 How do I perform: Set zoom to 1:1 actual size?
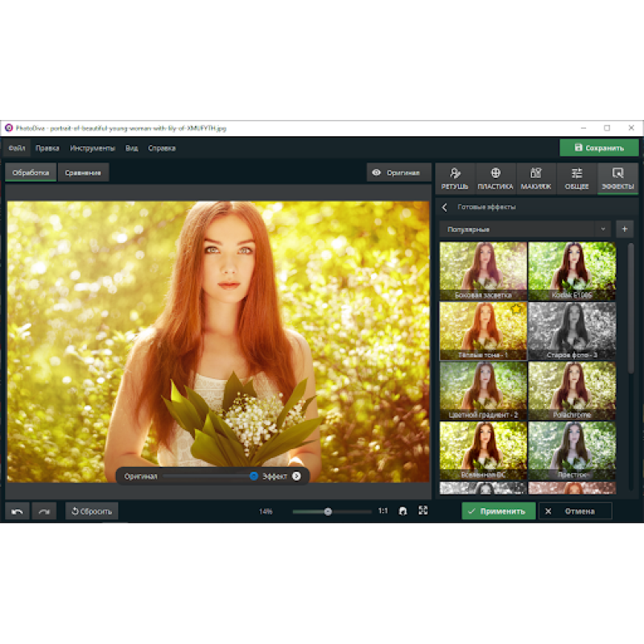pyautogui.click(x=383, y=511)
